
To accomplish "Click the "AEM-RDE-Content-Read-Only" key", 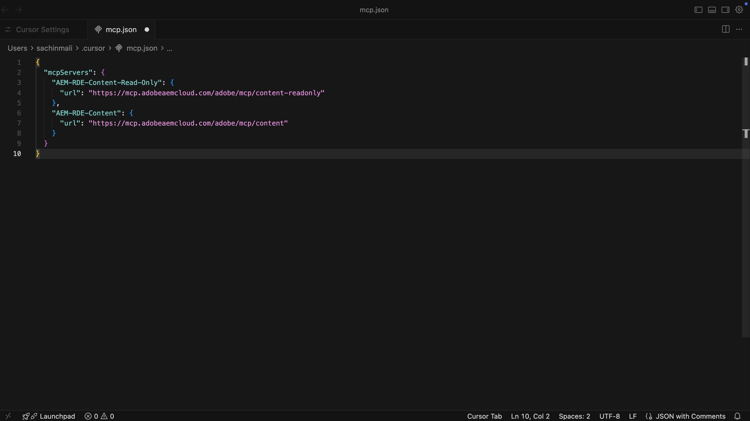I will pos(107,83).
